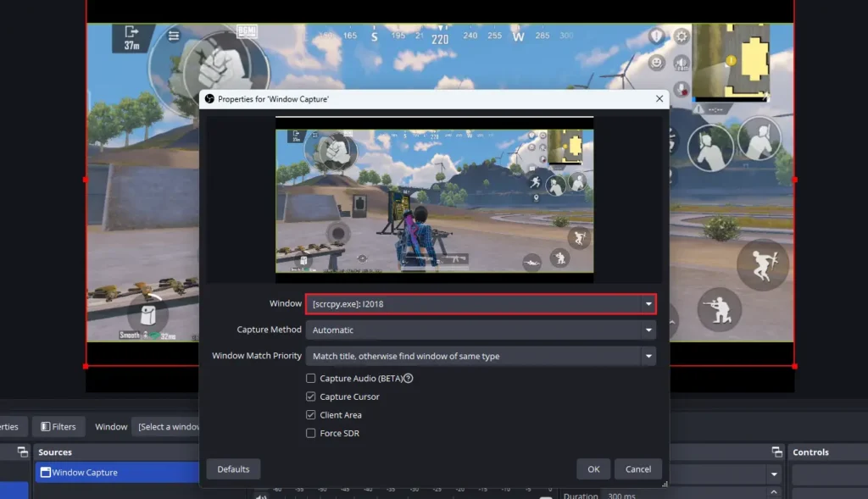The width and height of the screenshot is (868, 499).
Task: Open the Window Match Priority dropdown
Action: point(481,356)
